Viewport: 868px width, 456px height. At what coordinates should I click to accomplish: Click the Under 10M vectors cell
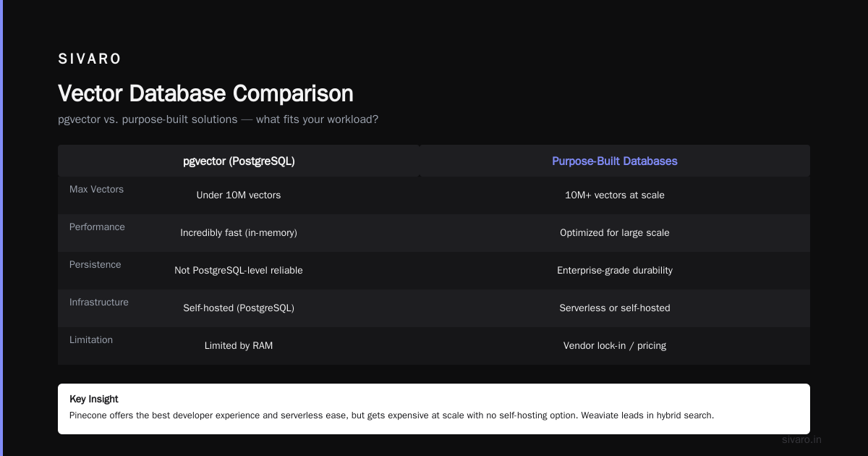coord(239,195)
